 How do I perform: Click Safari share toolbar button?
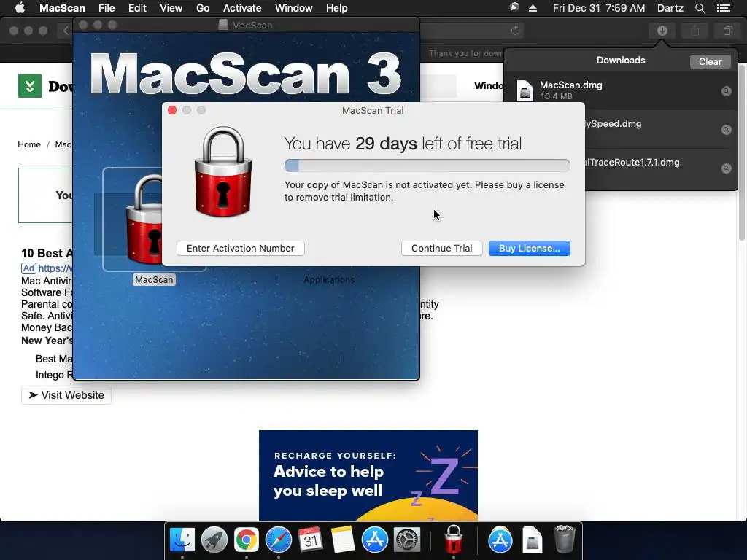point(695,31)
